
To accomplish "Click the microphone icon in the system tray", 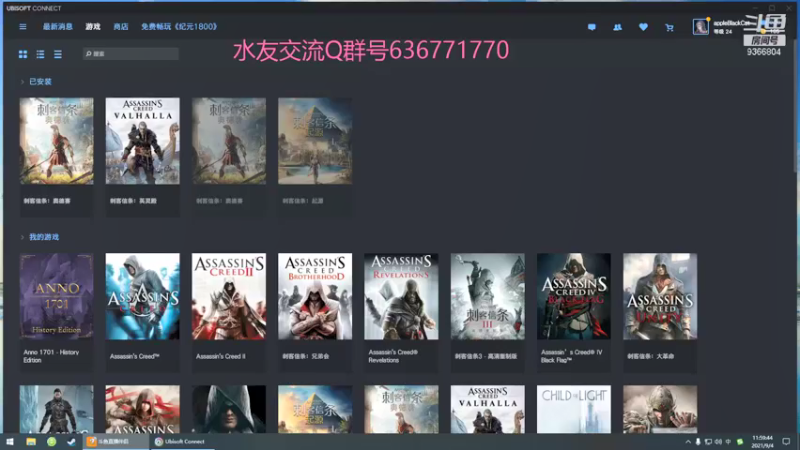I will point(698,442).
